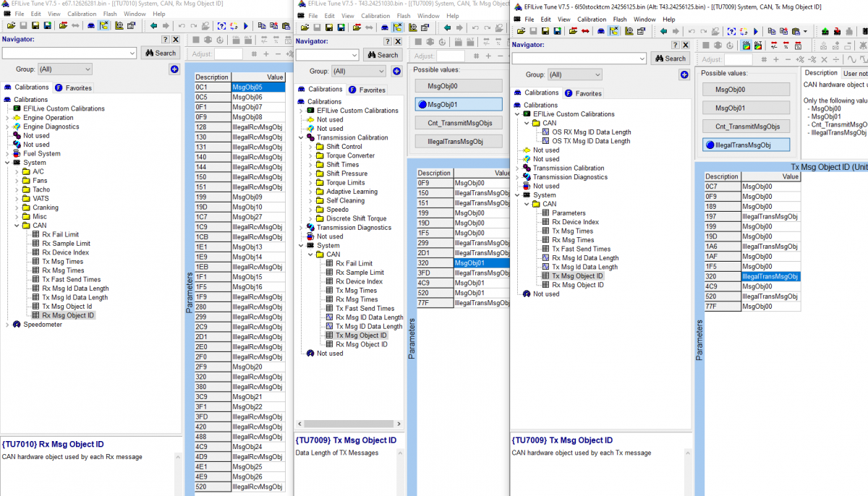Click the blue plus button in e67 Navigator
Viewport: 868px width, 496px height.
pyautogui.click(x=174, y=69)
